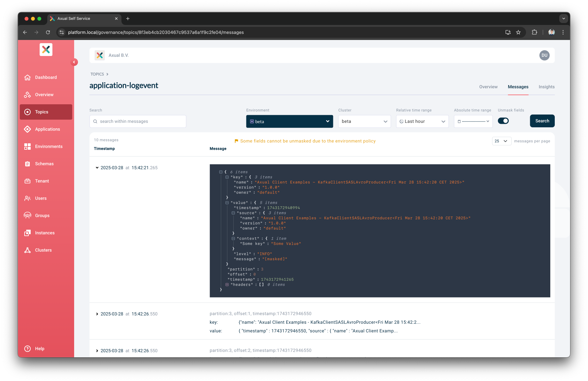Go to Clusters via its sidebar icon
This screenshot has height=381, width=588.
point(27,250)
